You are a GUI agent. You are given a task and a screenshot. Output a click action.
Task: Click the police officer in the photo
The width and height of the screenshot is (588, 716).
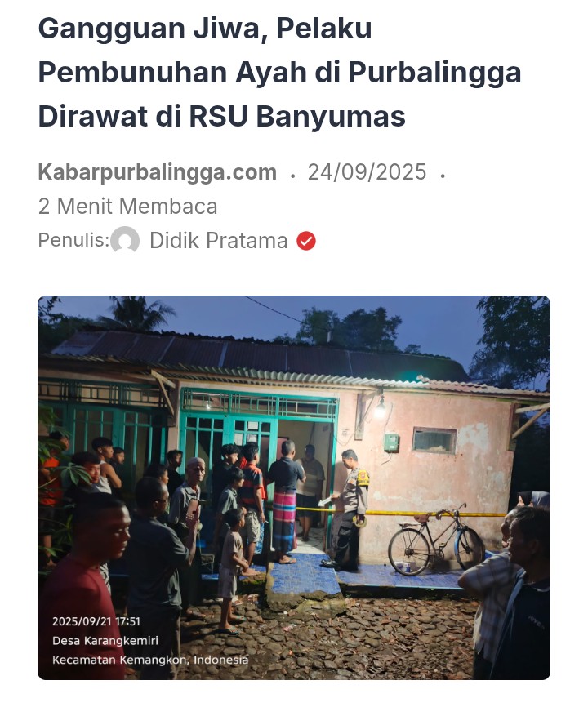(348, 509)
